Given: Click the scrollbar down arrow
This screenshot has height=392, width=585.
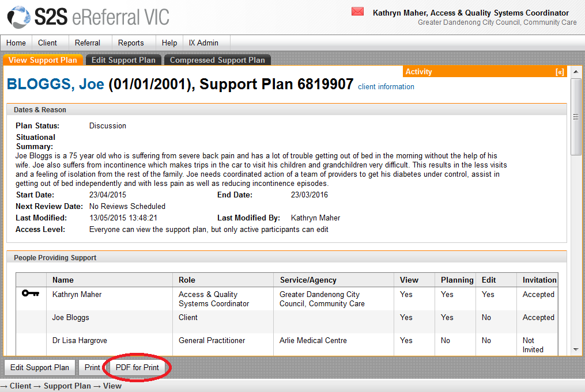Looking at the screenshot, I should pos(575,349).
